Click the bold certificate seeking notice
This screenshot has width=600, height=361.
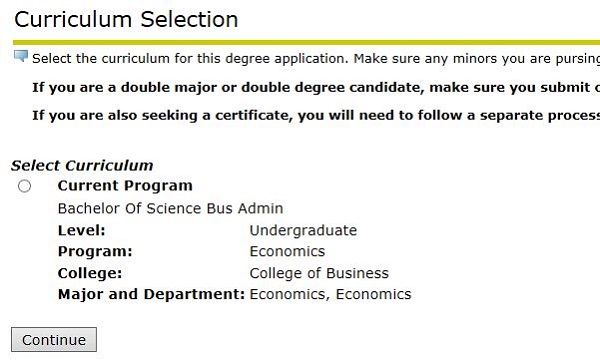tap(316, 115)
